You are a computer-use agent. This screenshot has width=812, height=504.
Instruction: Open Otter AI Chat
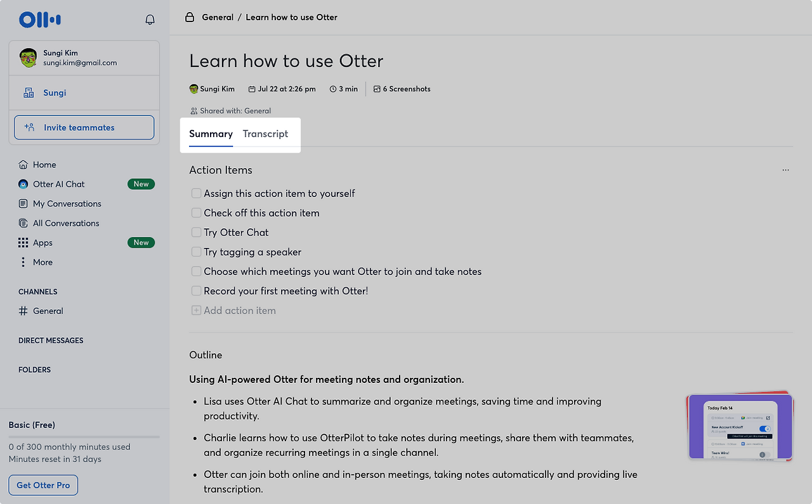59,184
